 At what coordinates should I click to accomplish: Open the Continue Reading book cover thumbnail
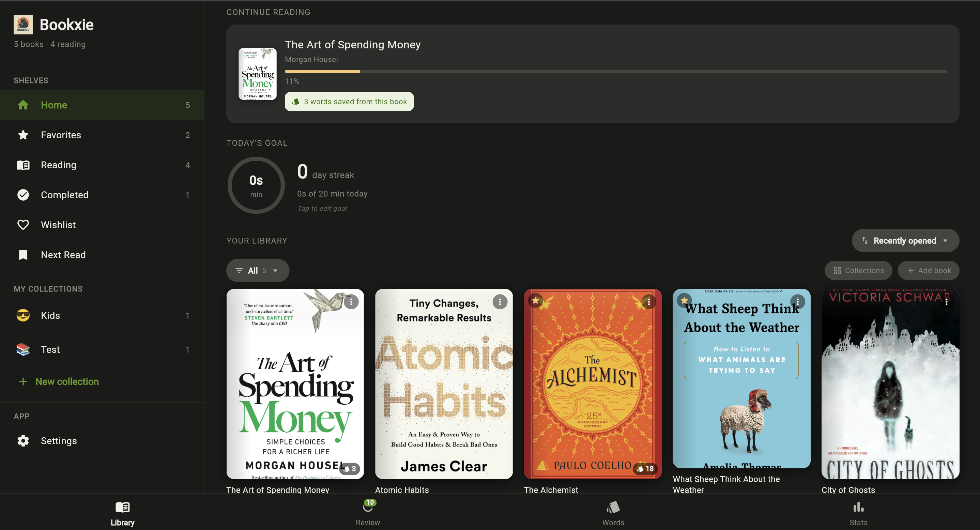[258, 74]
